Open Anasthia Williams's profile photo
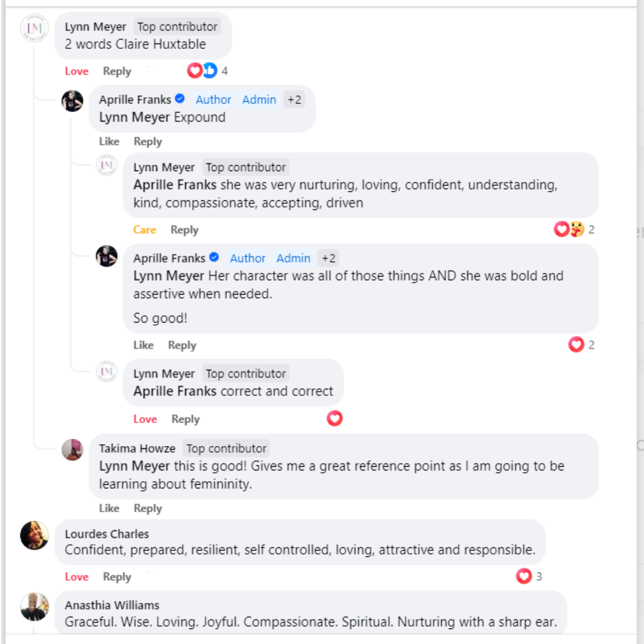Viewport: 644px width, 644px height. tap(34, 606)
